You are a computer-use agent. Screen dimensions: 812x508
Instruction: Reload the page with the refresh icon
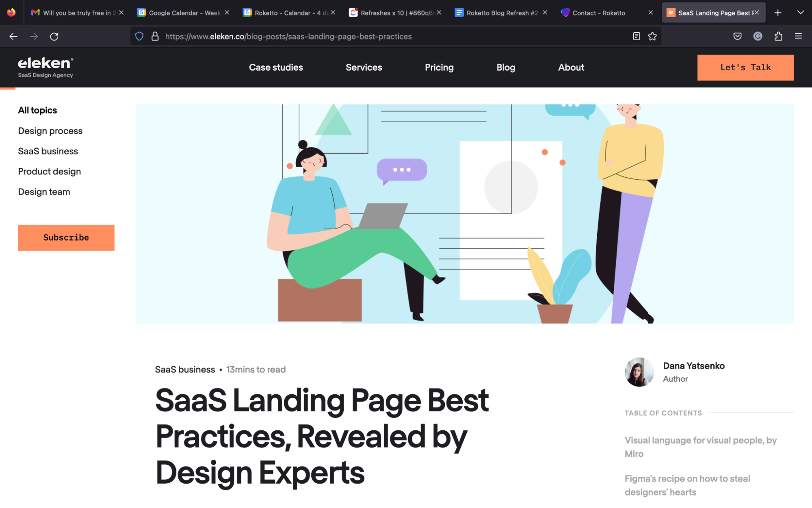[54, 36]
